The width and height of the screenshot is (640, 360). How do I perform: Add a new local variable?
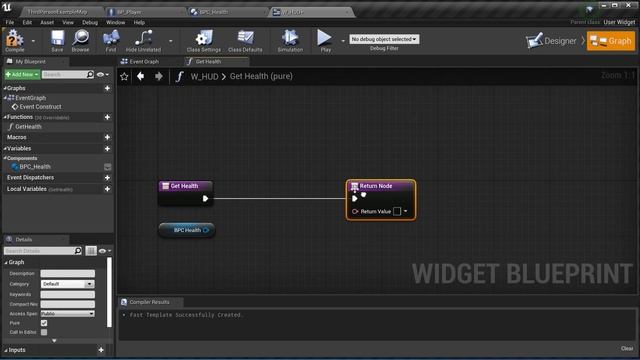[x=107, y=189]
